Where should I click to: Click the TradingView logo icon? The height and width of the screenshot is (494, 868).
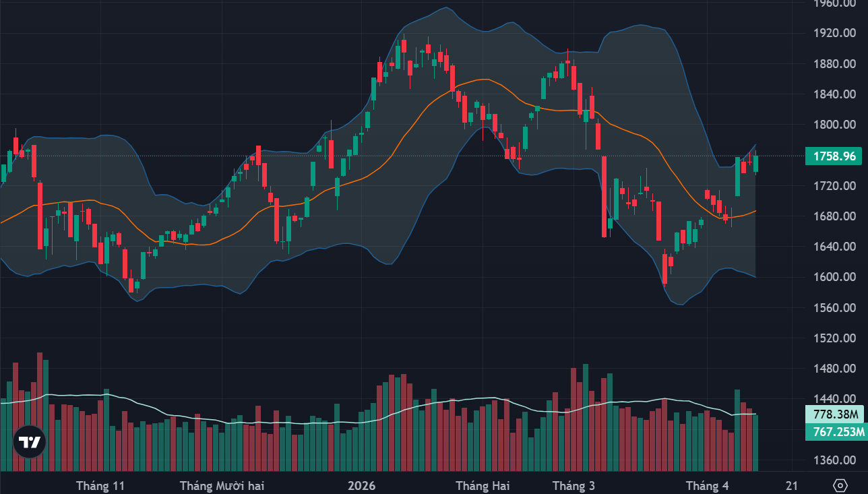click(30, 442)
